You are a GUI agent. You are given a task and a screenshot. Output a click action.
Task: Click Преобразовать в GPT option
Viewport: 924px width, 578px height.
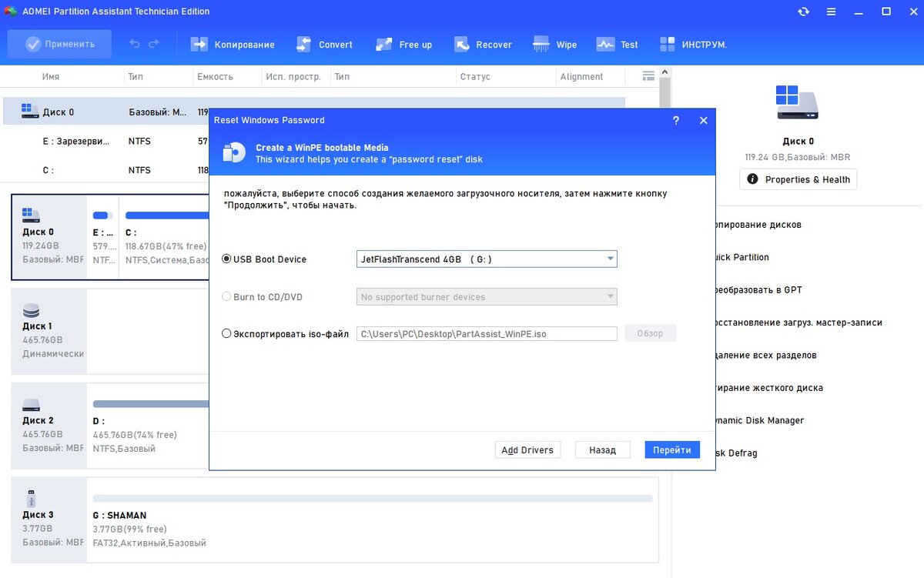pos(758,289)
